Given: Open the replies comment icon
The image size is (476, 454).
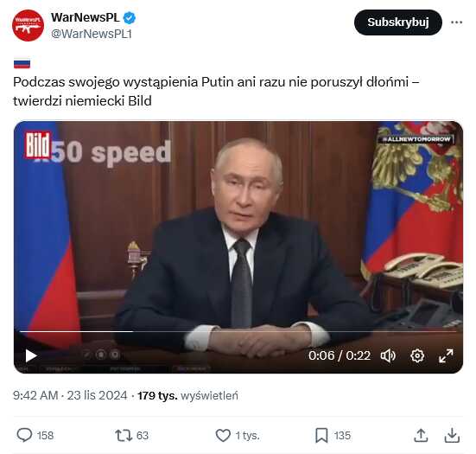Looking at the screenshot, I should (x=24, y=435).
